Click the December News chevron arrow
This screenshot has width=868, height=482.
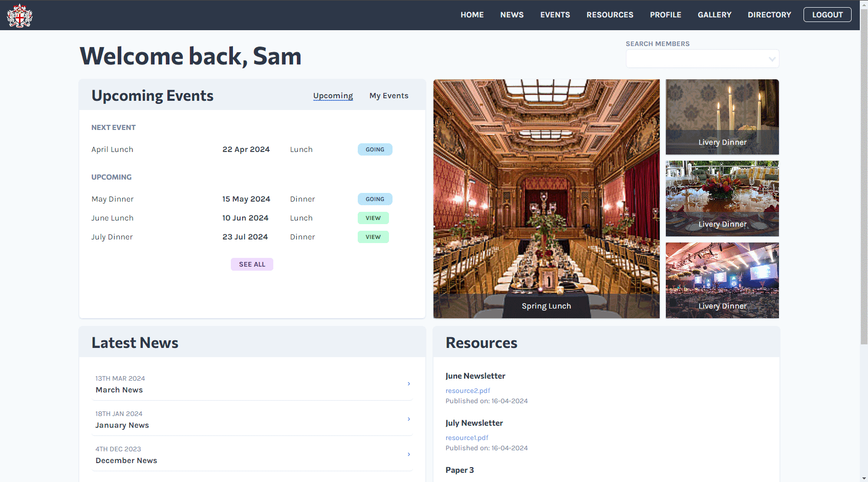click(x=408, y=454)
